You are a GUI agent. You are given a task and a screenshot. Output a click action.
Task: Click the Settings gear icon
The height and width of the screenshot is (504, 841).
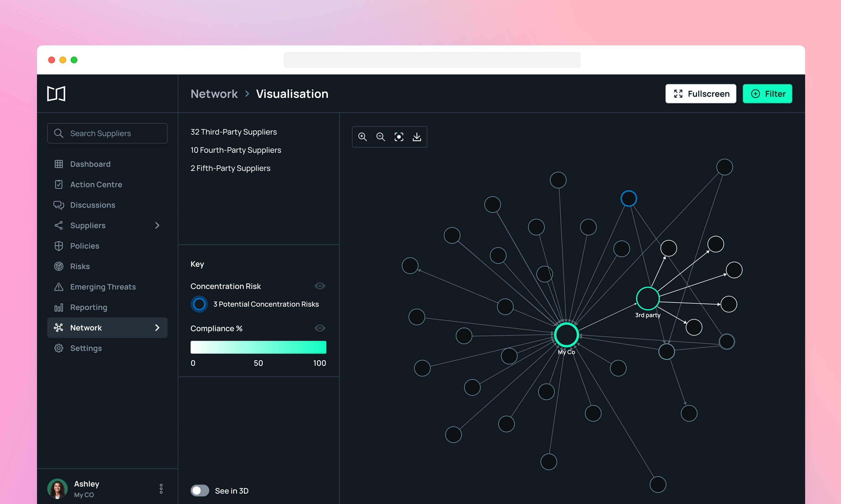59,348
